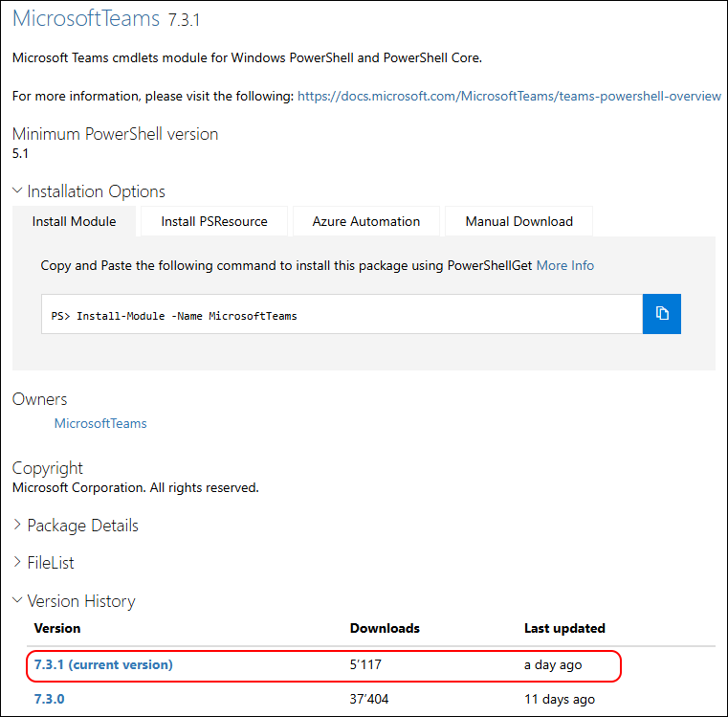Copy the Install-Module command to the clipboard
Viewport: 728px width, 717px height.
point(661,314)
